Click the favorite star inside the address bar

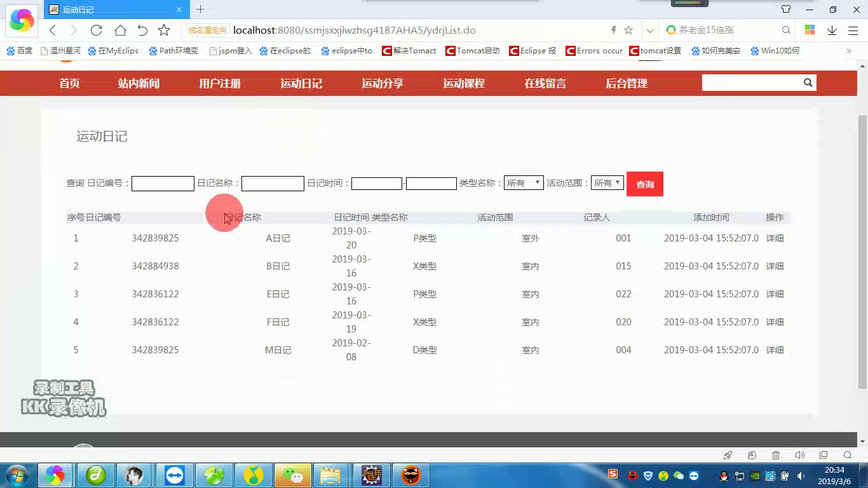628,30
